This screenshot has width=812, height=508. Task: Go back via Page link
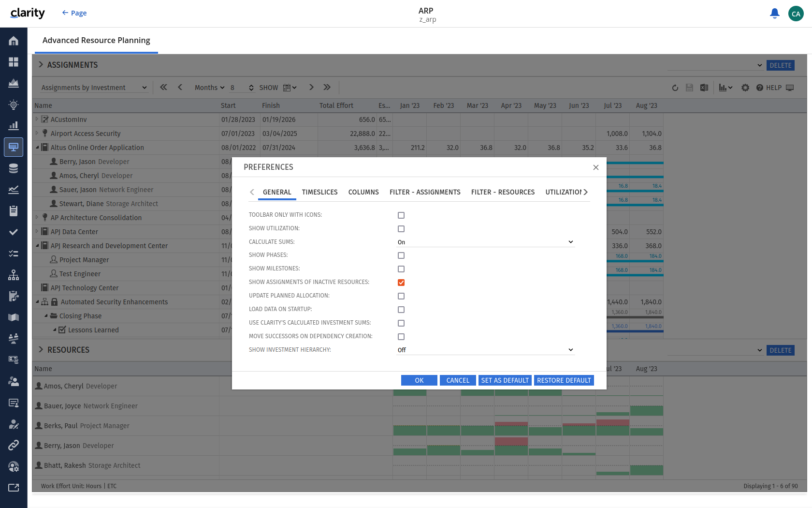(x=74, y=13)
